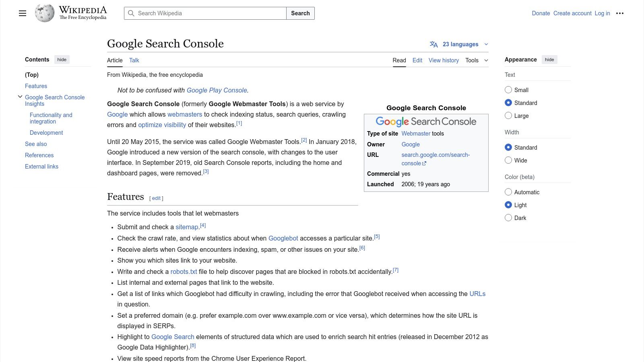Image resolution: width=644 pixels, height=362 pixels.
Task: Select Standard text size
Action: point(508,103)
